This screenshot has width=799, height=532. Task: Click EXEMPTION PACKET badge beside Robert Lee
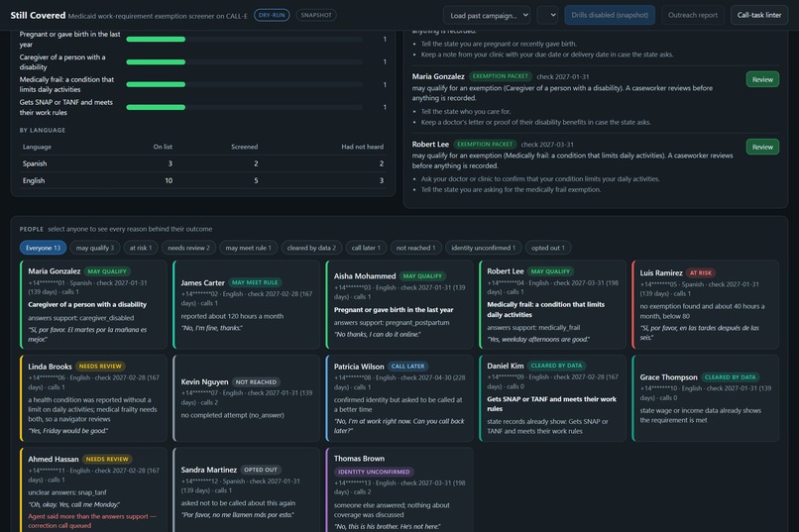tap(485, 144)
